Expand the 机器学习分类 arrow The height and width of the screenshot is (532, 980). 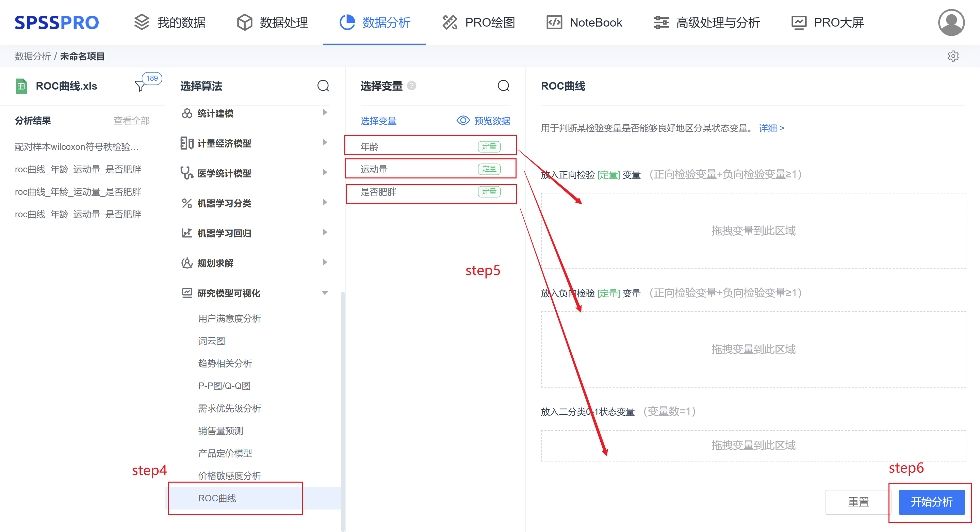[325, 202]
